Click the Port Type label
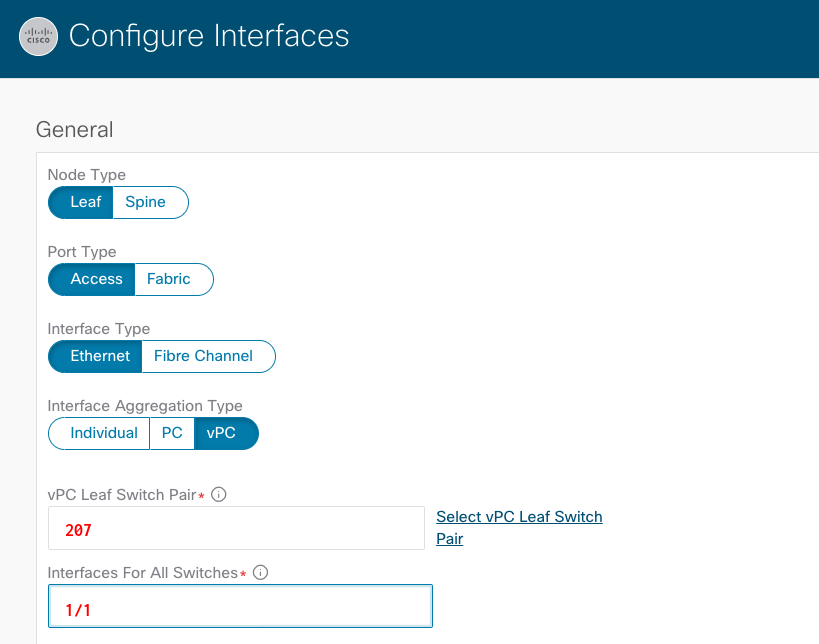Viewport: 819px width, 644px height. [82, 252]
